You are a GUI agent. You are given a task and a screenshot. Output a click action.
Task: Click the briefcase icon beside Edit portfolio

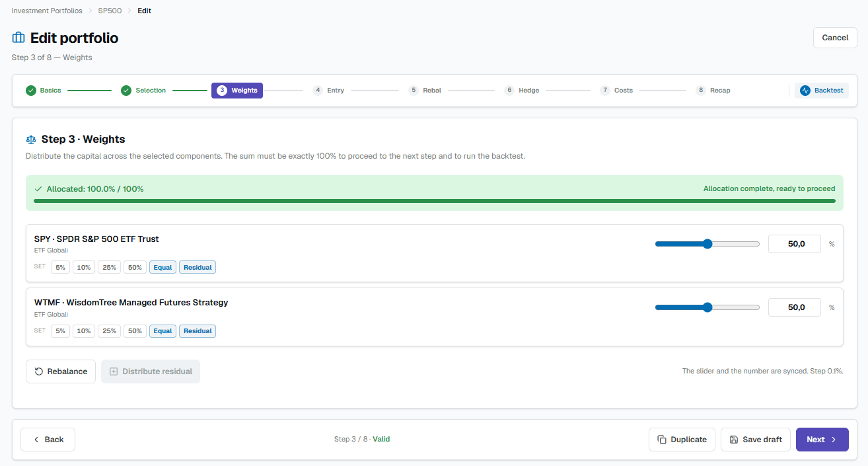tap(18, 38)
